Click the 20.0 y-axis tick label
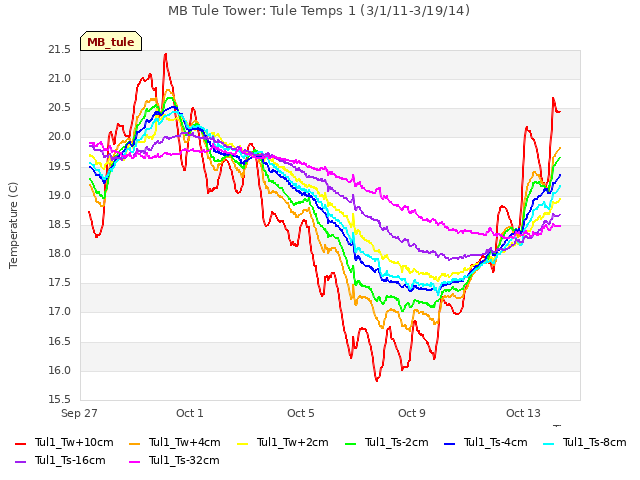640x480 pixels. tap(59, 137)
